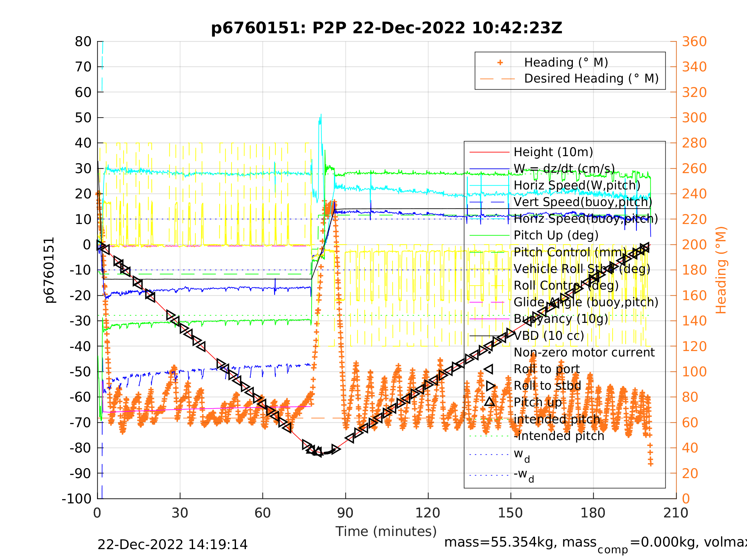Select the 'Glide Angle (buoy,pitch)' legend label
The image size is (747, 560).
(586, 302)
